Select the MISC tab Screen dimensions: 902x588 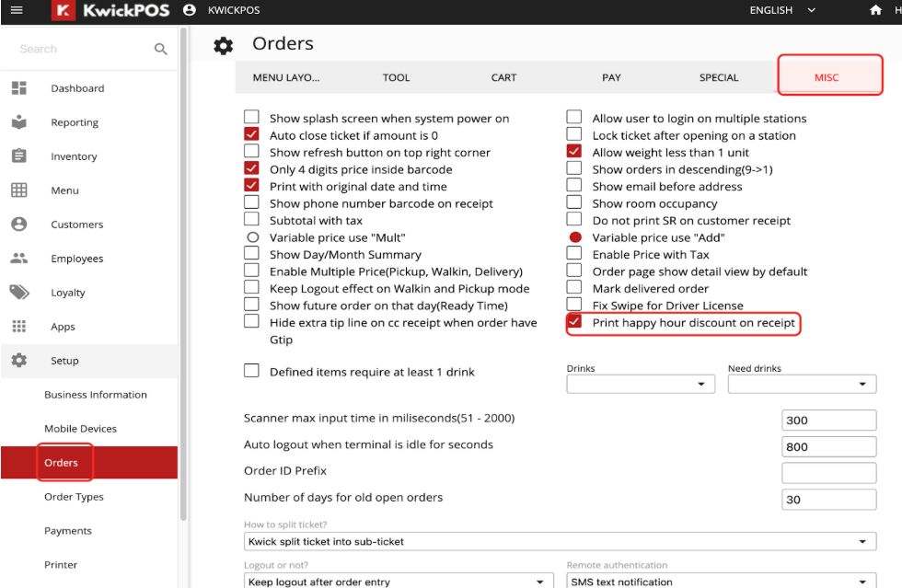pos(827,77)
